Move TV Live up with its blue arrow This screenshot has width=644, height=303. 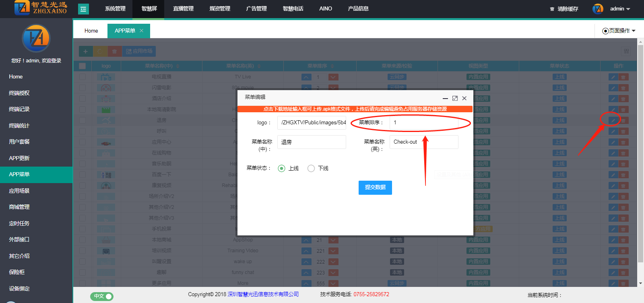306,77
